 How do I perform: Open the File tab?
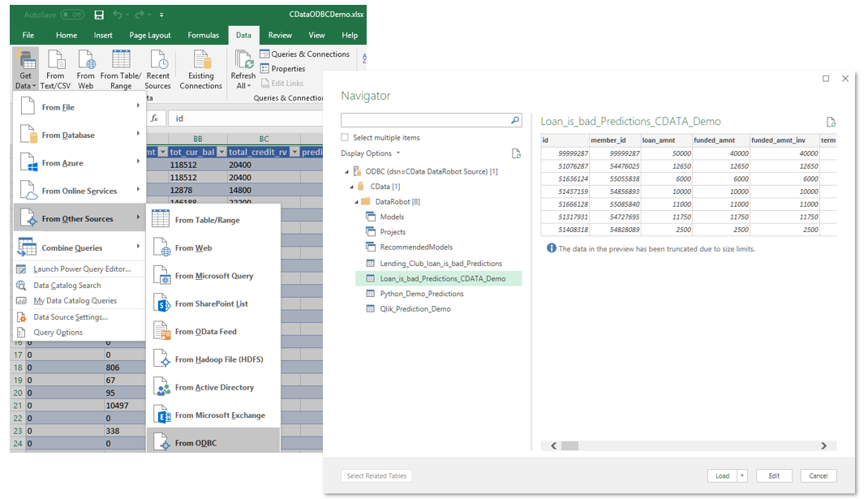pos(28,35)
